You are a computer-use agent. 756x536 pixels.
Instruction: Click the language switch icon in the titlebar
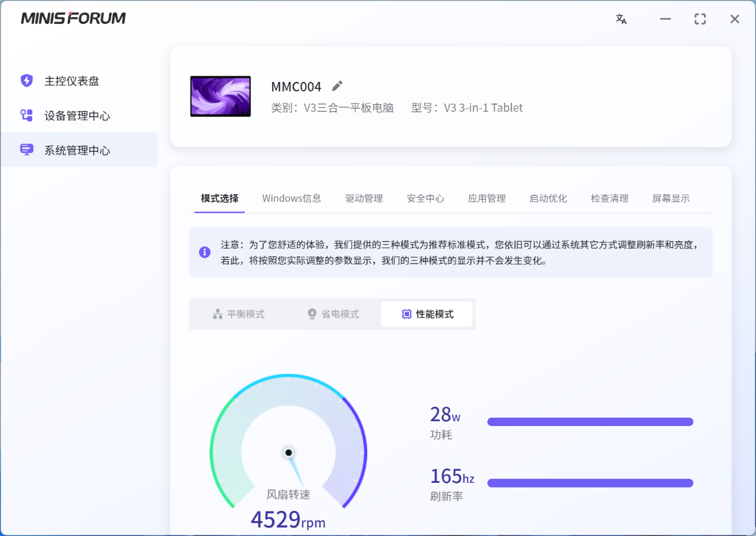click(621, 19)
